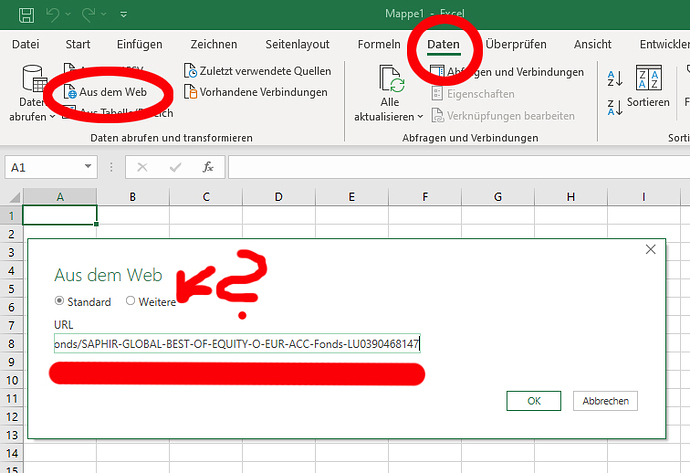Switch to the Seitenlayout tab
Viewport: 690px width, 473px height.
297,44
